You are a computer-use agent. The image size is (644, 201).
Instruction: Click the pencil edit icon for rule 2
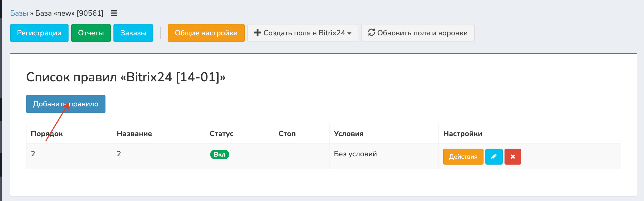494,157
